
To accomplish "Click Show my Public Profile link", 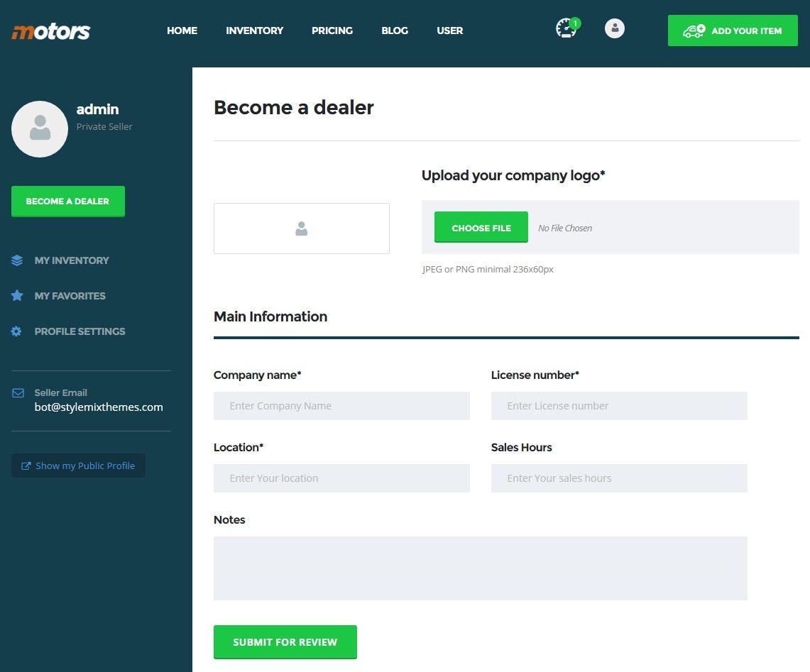I will tap(79, 466).
